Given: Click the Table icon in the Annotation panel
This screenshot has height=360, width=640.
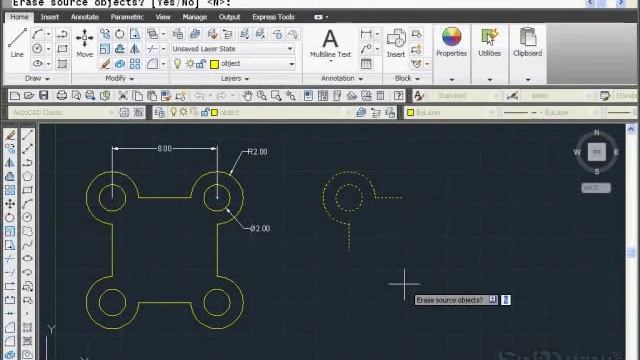Looking at the screenshot, I should point(366,64).
